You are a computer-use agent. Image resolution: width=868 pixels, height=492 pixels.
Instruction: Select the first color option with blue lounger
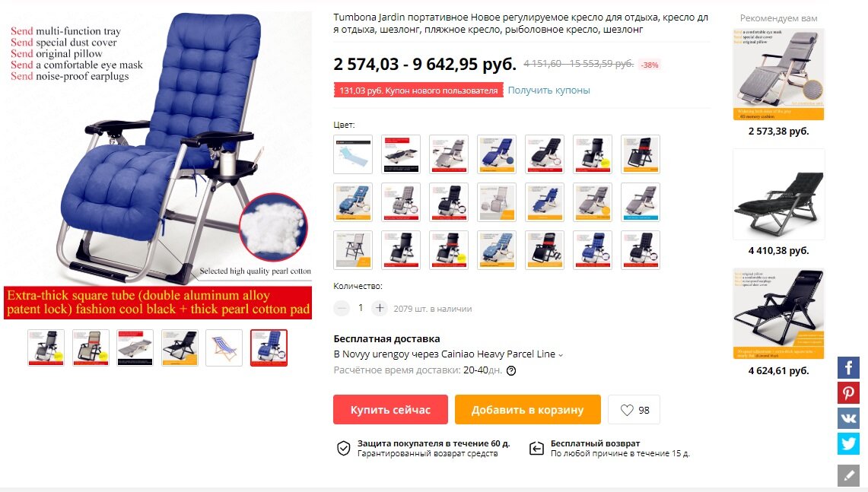[353, 154]
